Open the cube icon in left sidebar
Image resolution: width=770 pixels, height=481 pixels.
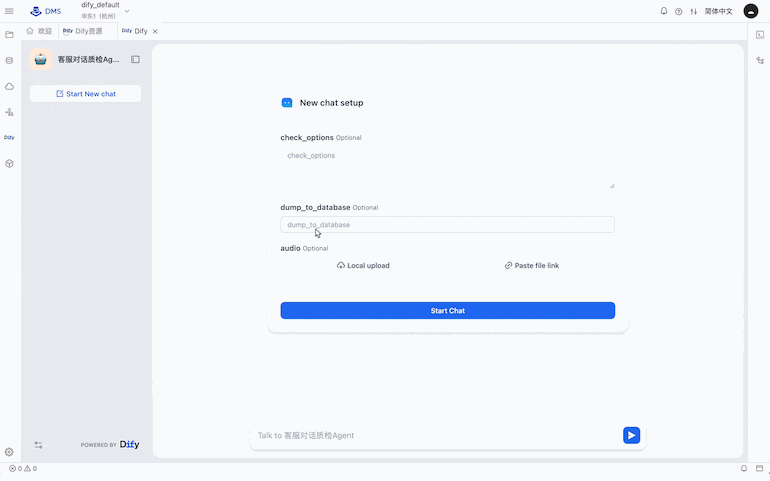(9, 164)
